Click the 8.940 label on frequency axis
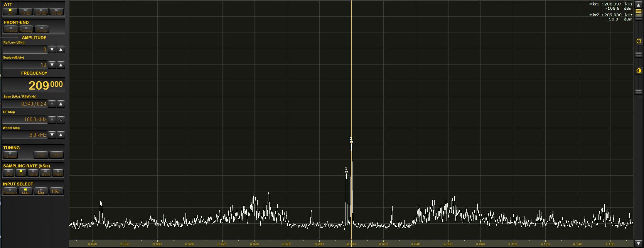644x248 pixels. [254, 244]
